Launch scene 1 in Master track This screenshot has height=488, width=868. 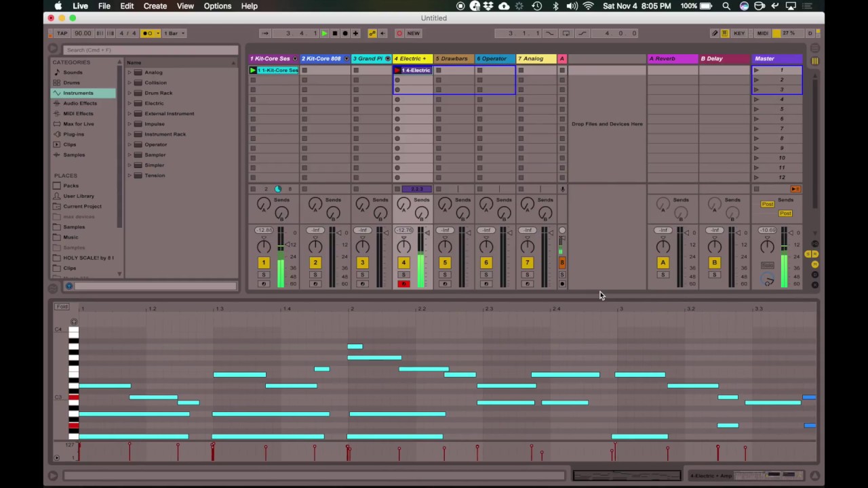pos(757,70)
